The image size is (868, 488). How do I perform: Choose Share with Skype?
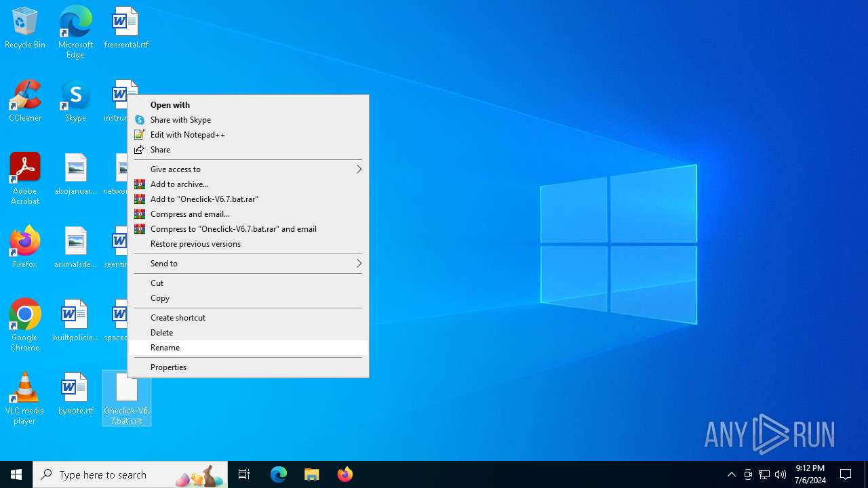(248, 120)
